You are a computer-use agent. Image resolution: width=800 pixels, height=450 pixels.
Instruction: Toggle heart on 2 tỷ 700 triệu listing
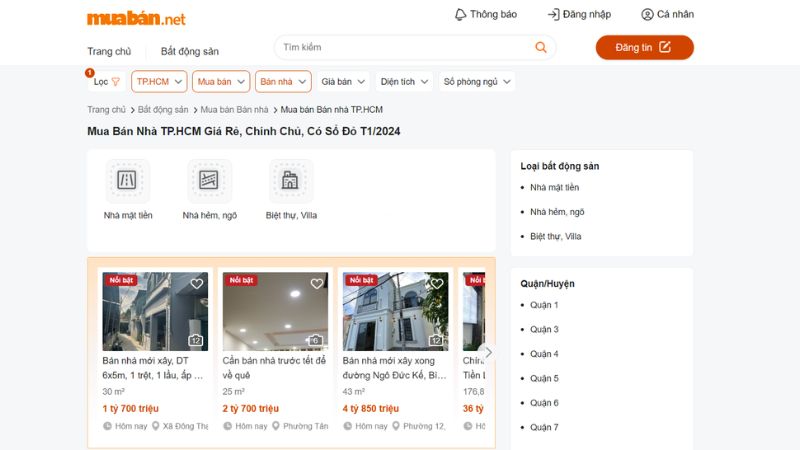[x=317, y=284]
